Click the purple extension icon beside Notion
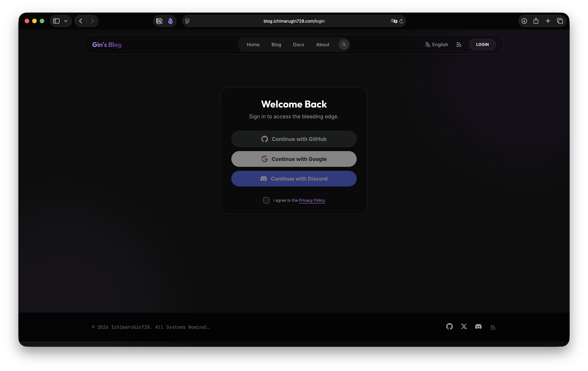Image resolution: width=588 pixels, height=371 pixels. point(170,21)
